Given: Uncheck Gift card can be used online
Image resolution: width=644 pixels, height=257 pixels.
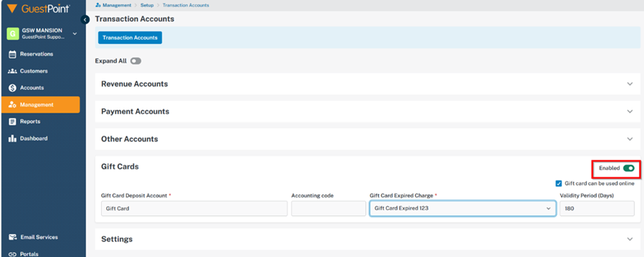Looking at the screenshot, I should (x=559, y=184).
